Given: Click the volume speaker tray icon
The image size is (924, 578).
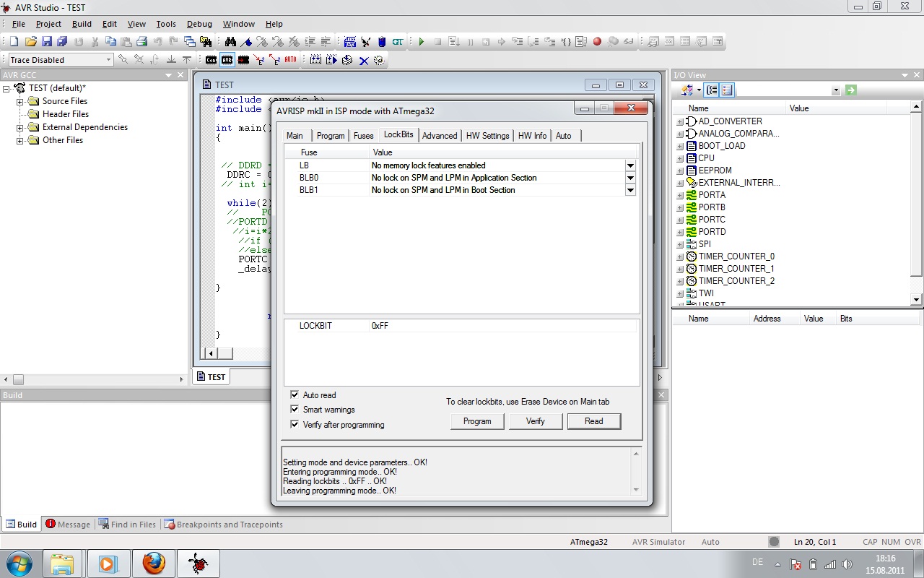Looking at the screenshot, I should (x=847, y=564).
